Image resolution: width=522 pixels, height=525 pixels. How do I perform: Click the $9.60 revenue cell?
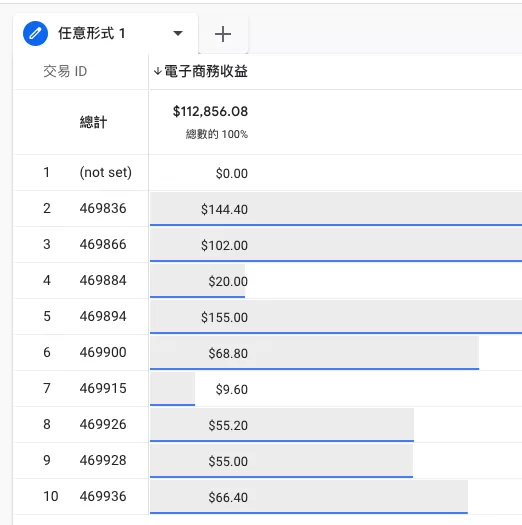pyautogui.click(x=232, y=389)
